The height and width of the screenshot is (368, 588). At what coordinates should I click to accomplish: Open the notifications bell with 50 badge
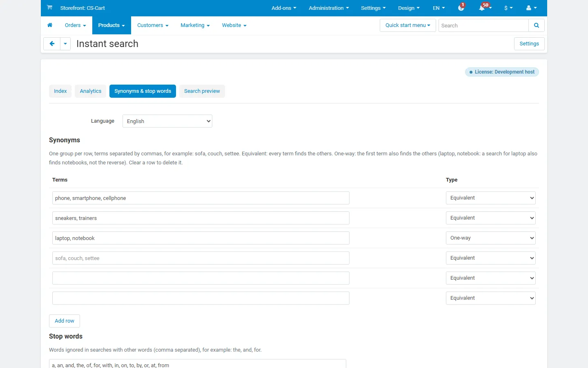pyautogui.click(x=485, y=8)
